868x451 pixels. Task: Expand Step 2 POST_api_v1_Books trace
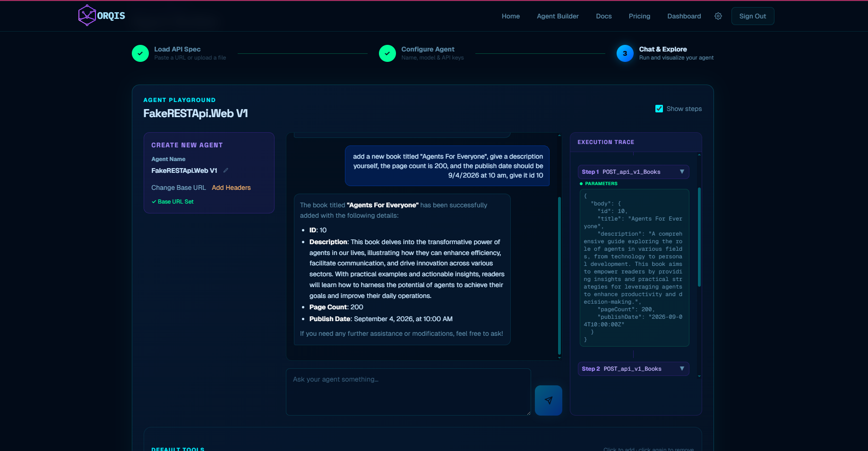pos(681,369)
